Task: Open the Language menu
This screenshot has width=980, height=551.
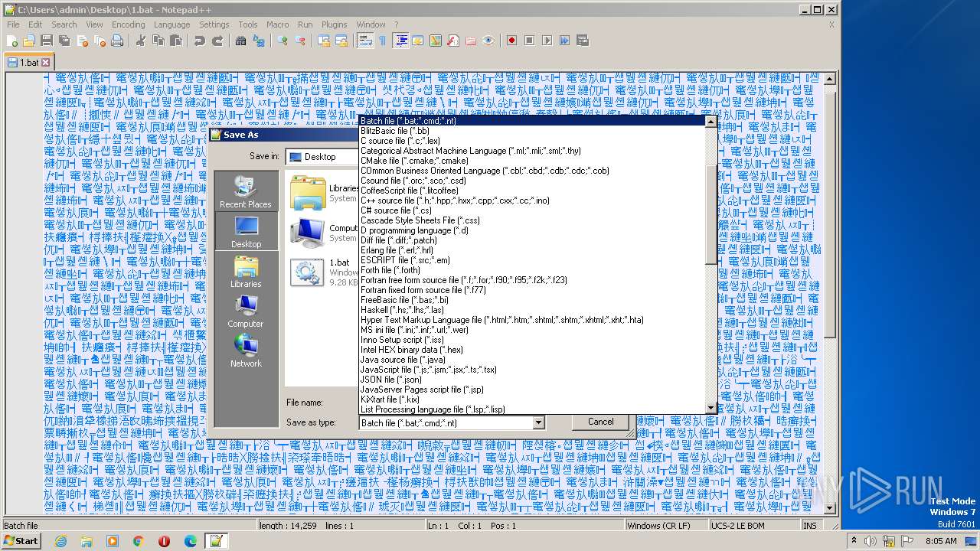Action: (x=171, y=24)
